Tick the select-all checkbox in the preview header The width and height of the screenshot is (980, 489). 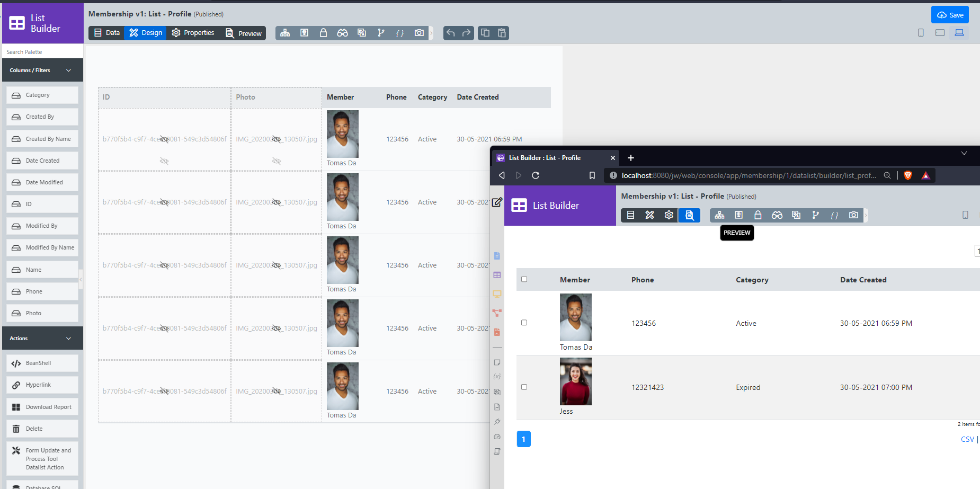(524, 279)
